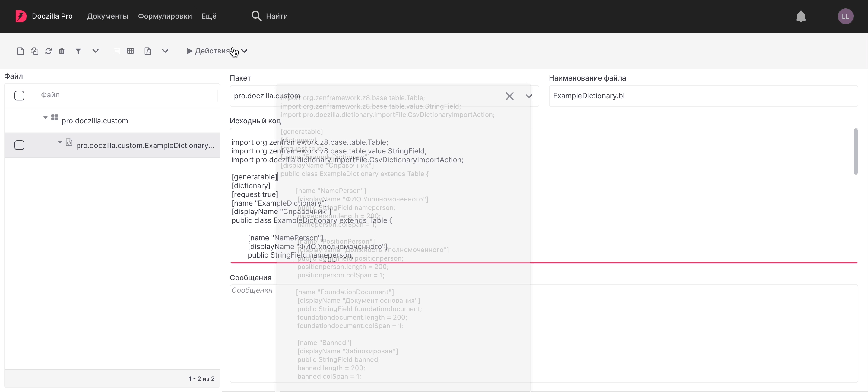Click the Doczilla Pro title
Screen dimensions: 868x392
[52, 16]
